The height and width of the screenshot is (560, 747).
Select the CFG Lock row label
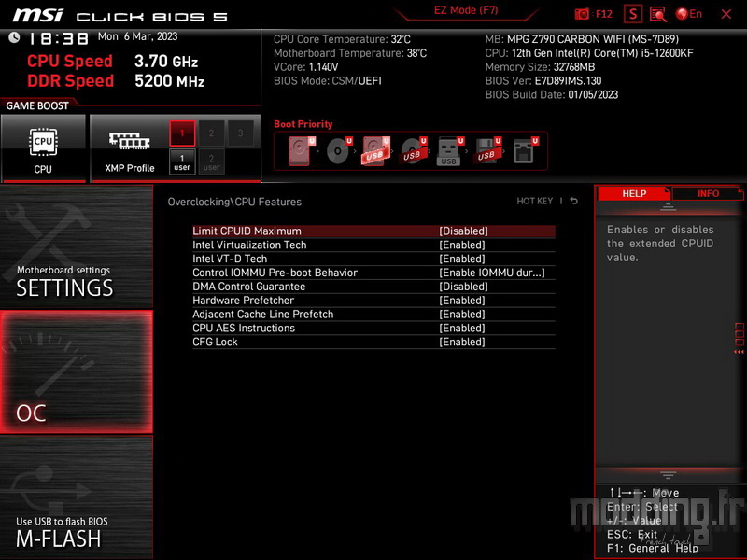tap(215, 342)
